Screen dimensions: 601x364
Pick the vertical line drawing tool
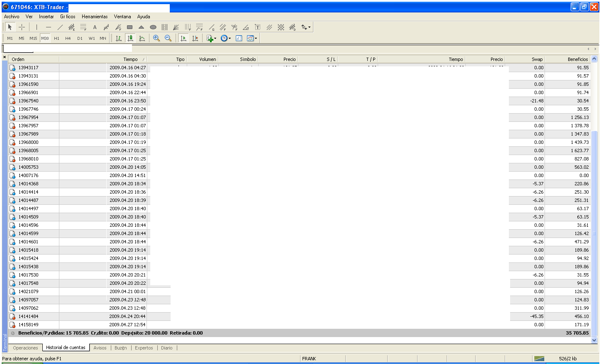click(37, 27)
